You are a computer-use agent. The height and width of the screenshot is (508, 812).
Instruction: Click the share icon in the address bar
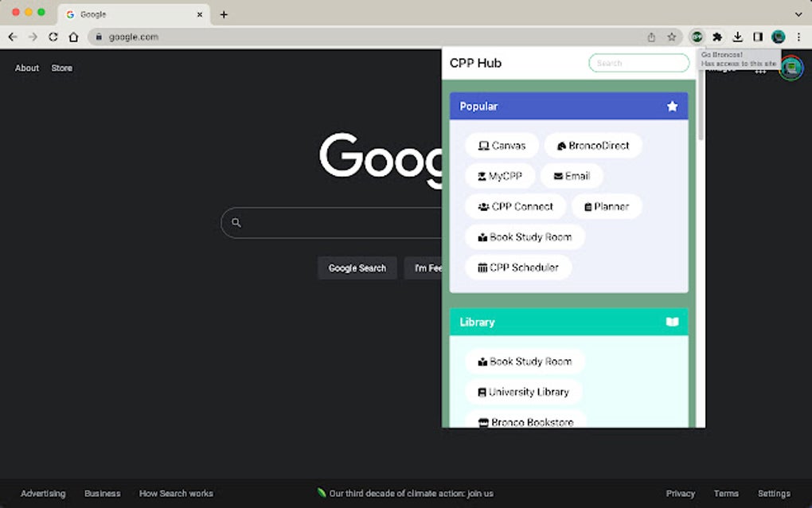point(650,37)
